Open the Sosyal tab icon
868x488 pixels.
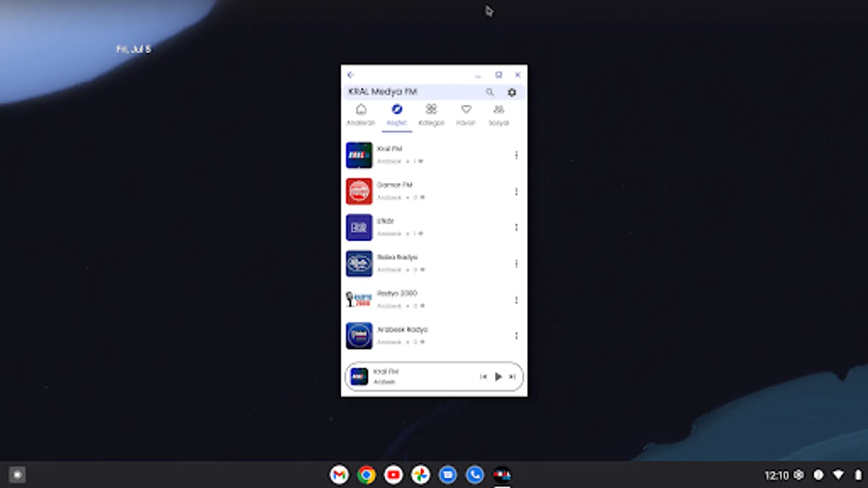[x=499, y=110]
